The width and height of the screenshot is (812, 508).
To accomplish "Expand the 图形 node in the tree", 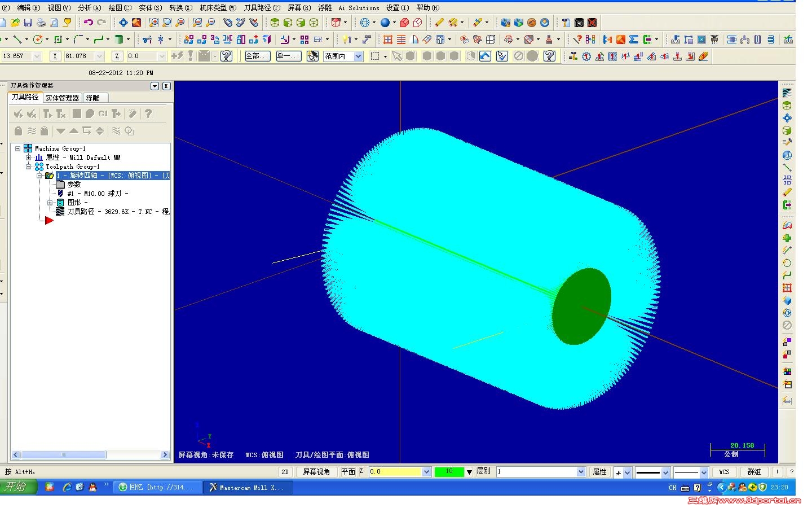I will pyautogui.click(x=50, y=202).
